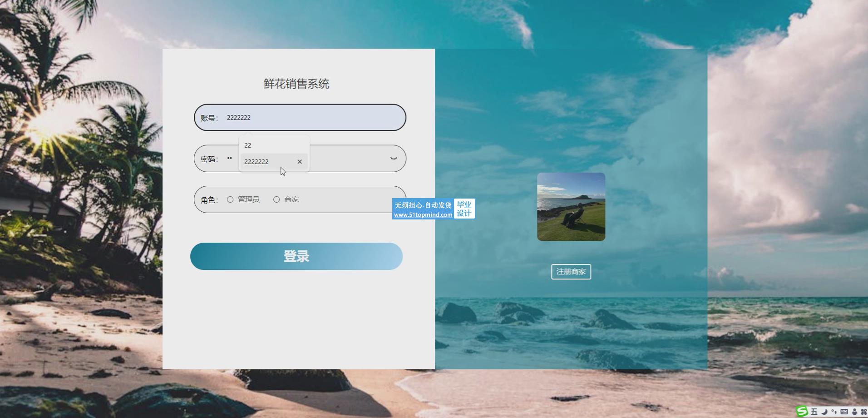Click the user profile icon in IME bar

(x=854, y=412)
